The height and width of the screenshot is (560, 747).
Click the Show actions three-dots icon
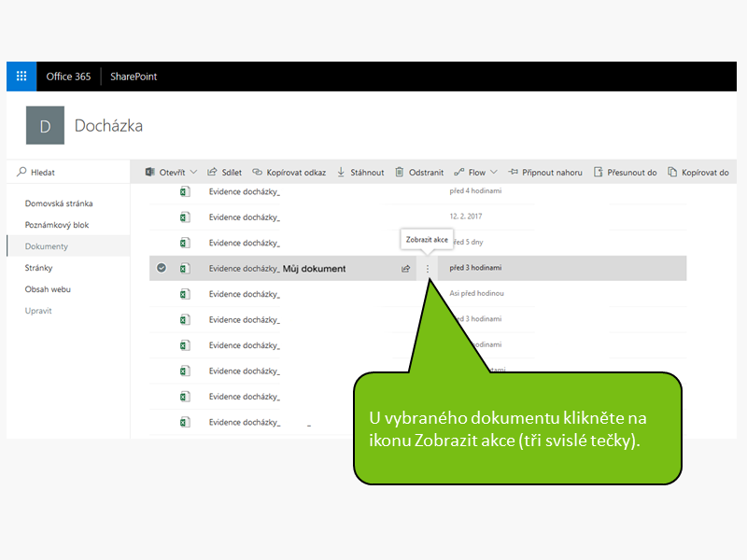click(x=429, y=269)
